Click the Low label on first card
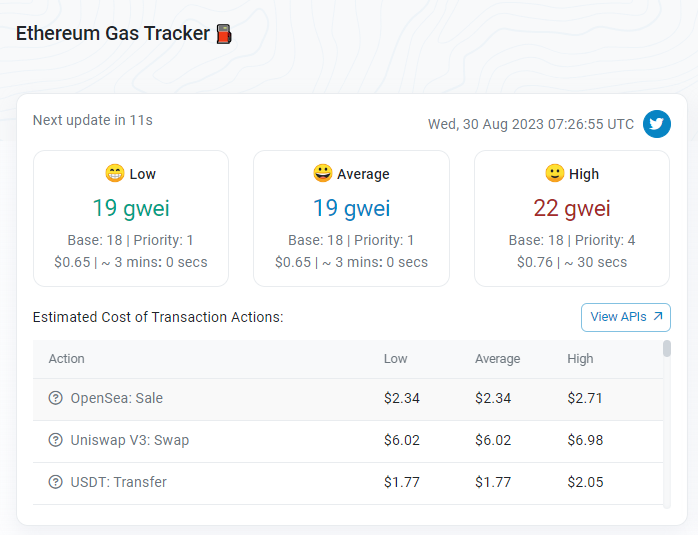The width and height of the screenshot is (698, 535). pos(142,174)
